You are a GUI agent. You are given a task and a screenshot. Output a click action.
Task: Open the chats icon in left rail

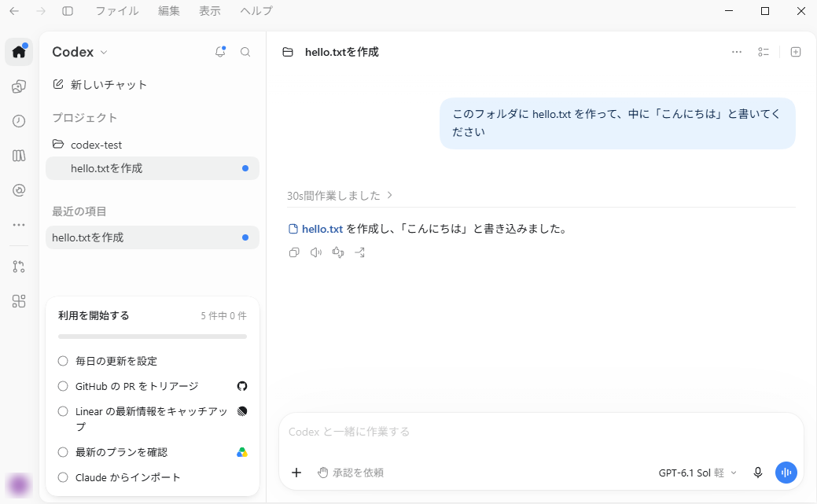point(19,86)
